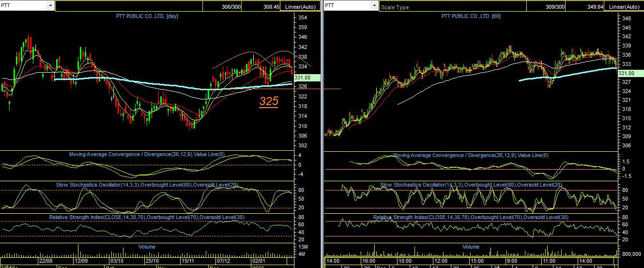Click the 306 level on 60-minute price scale
This screenshot has width=644, height=268.
[627, 145]
